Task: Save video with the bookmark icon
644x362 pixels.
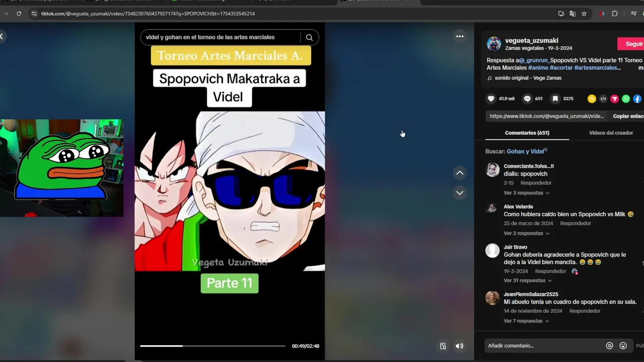Action: tap(555, 99)
